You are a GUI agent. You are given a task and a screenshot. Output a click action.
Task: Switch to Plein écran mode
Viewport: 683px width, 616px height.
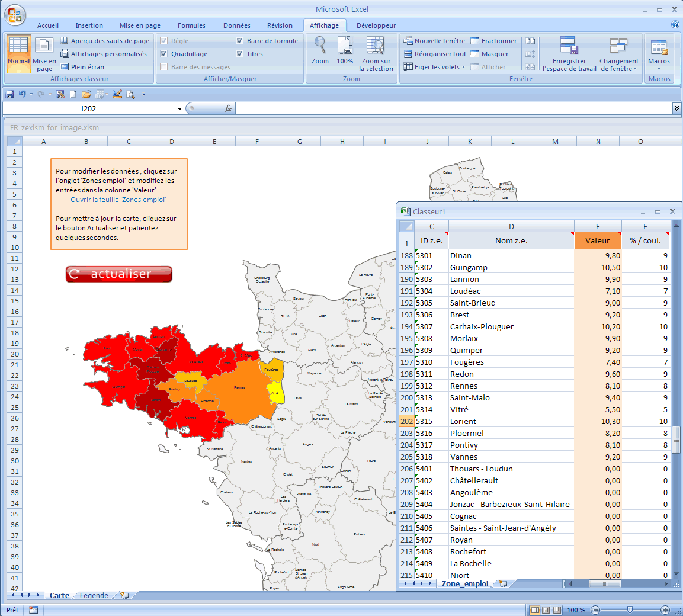[82, 67]
